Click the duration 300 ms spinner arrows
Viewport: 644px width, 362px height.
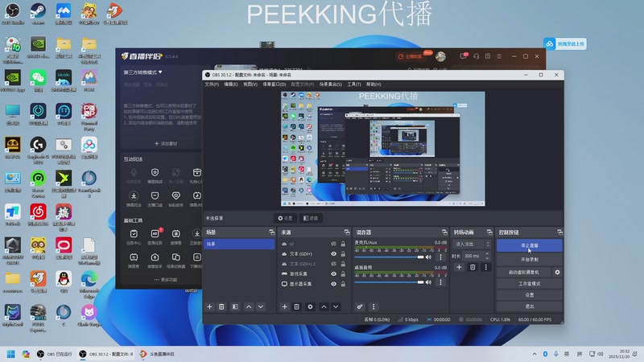[487, 256]
